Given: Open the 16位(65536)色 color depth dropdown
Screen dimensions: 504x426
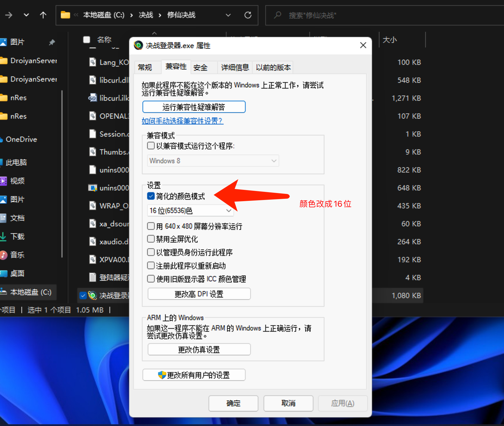Looking at the screenshot, I should click(190, 211).
